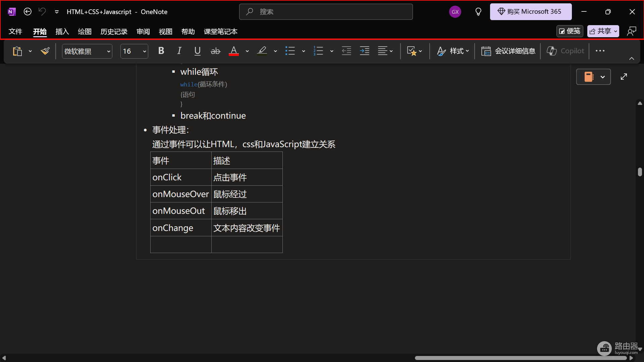
Task: Toggle numbered list
Action: click(318, 51)
